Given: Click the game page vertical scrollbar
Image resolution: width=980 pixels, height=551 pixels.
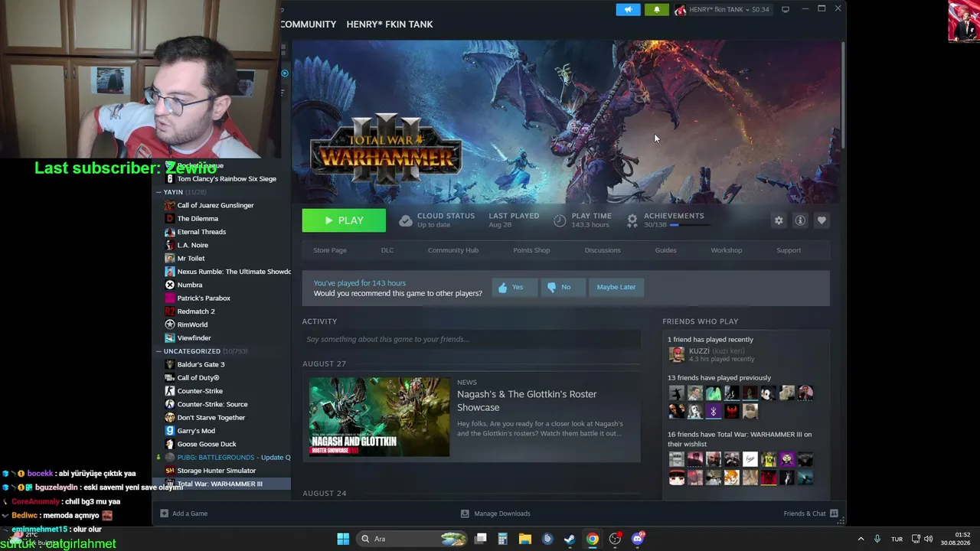Looking at the screenshot, I should click(x=843, y=96).
